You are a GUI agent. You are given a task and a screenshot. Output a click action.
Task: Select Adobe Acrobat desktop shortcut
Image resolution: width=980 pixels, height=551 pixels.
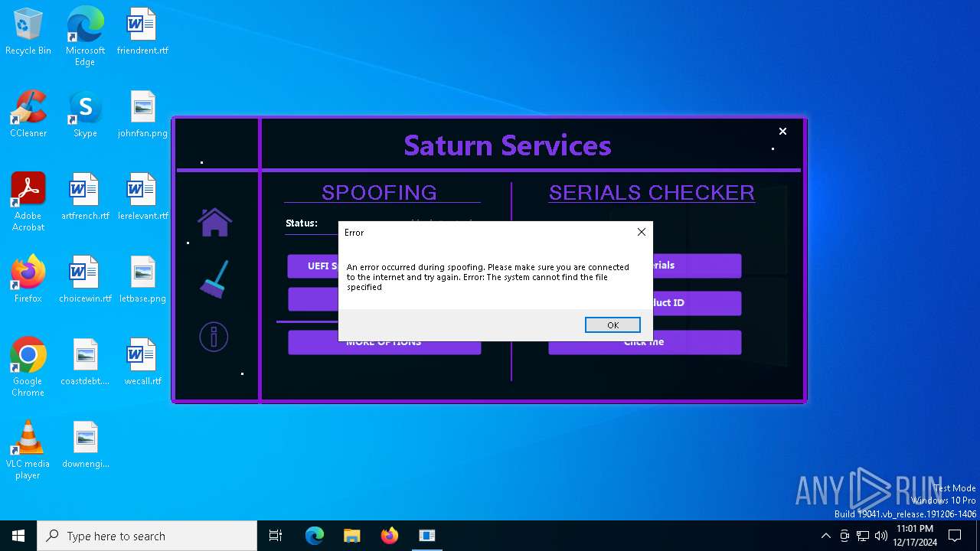28,202
